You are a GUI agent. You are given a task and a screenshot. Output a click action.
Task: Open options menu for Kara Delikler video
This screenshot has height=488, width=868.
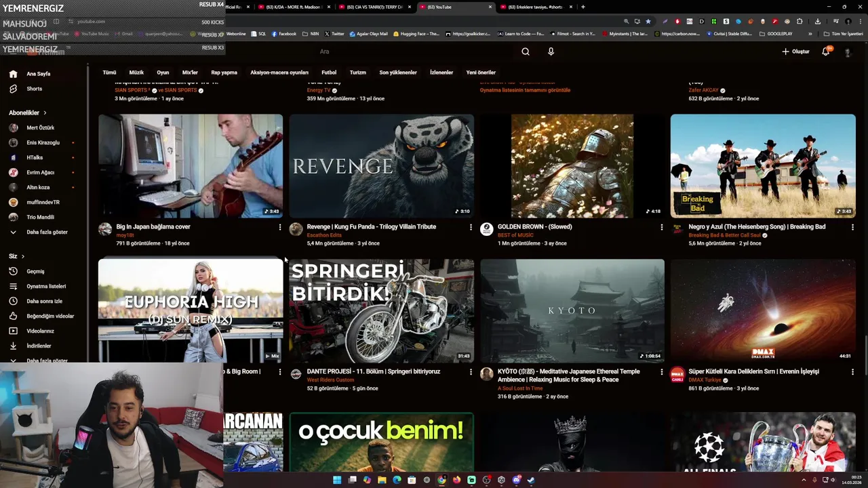[852, 372]
